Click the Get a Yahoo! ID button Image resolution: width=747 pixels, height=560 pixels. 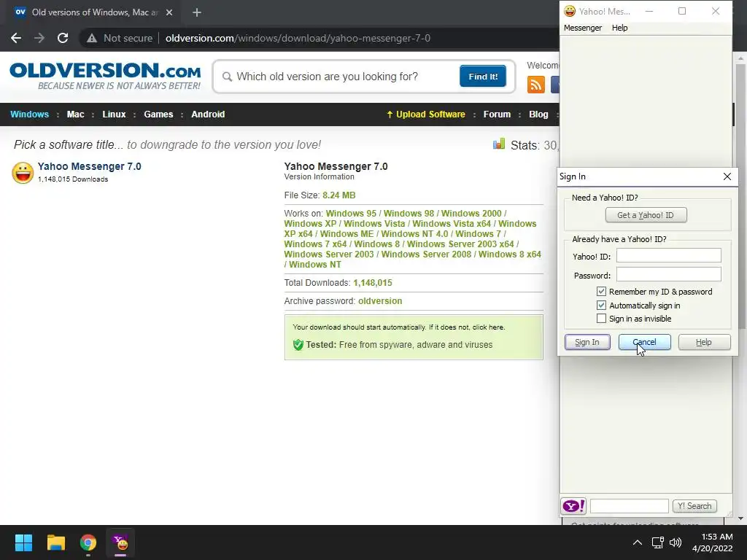pos(646,215)
